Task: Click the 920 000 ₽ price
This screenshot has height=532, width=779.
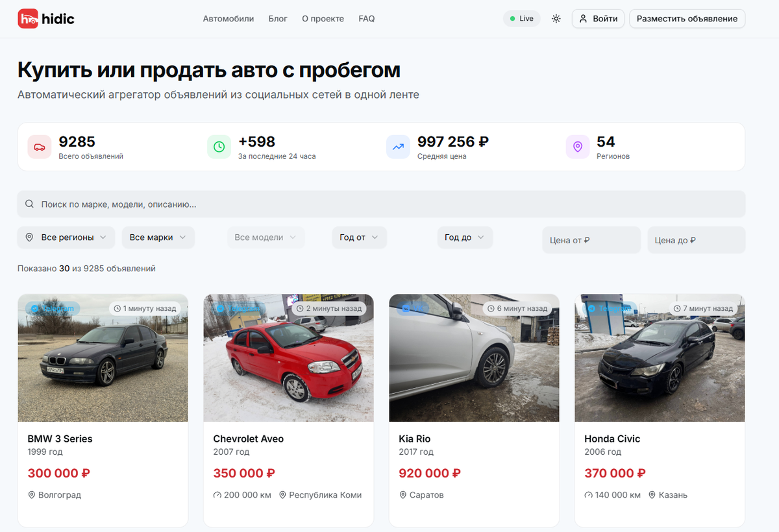Action: (430, 473)
